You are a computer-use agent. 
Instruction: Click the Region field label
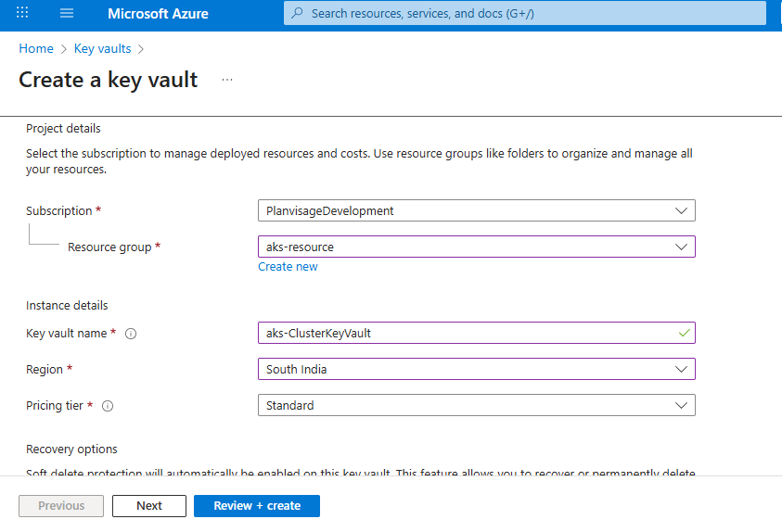click(45, 370)
